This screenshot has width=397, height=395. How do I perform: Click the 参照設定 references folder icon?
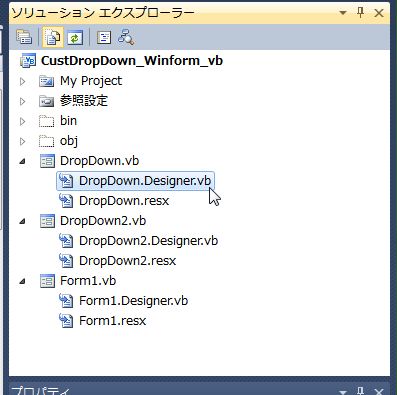(46, 101)
